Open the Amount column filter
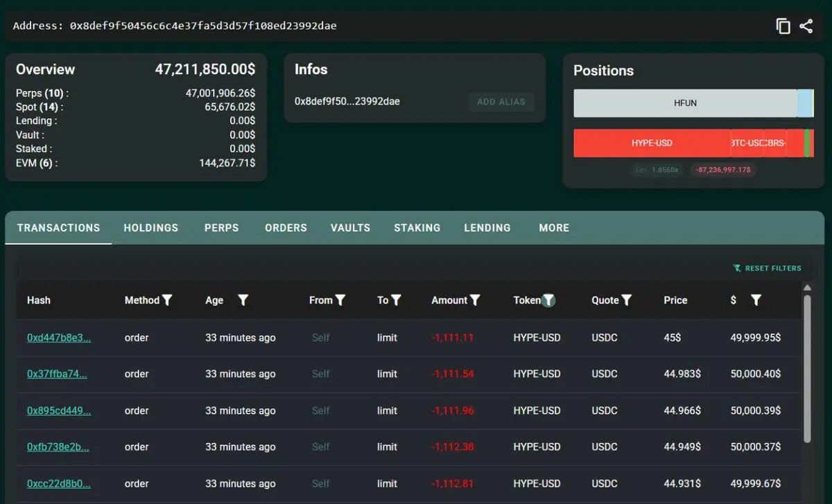The image size is (832, 504). (475, 300)
